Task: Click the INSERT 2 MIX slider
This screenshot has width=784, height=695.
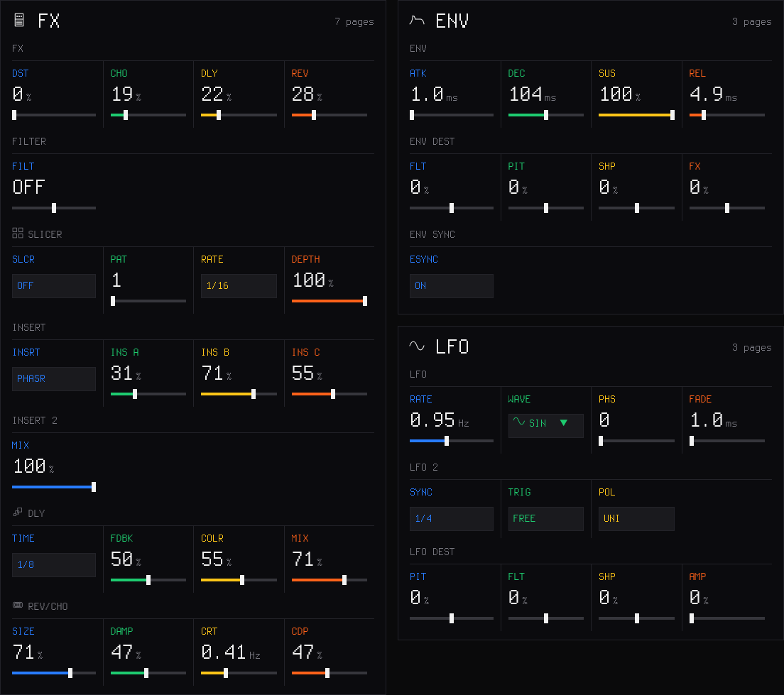Action: click(53, 487)
